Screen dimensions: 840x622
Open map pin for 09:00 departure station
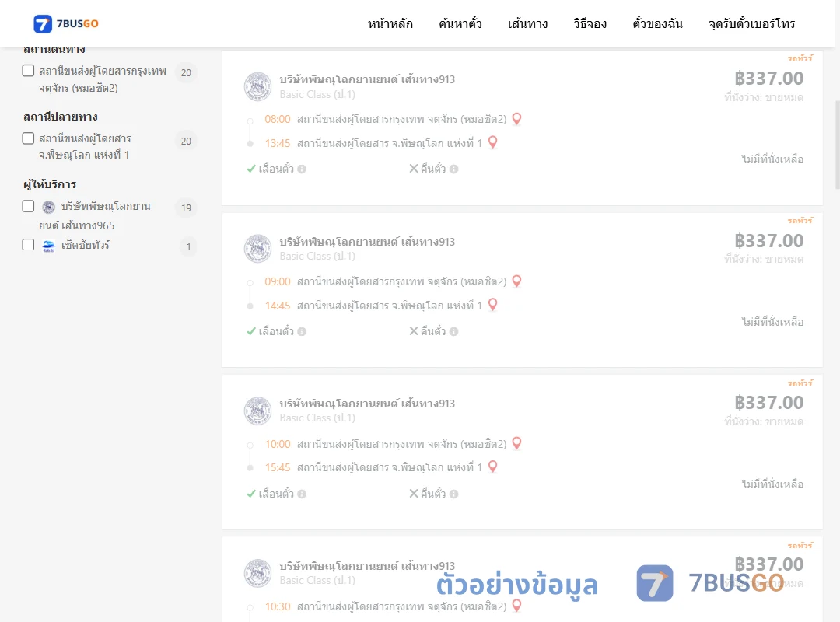(517, 281)
